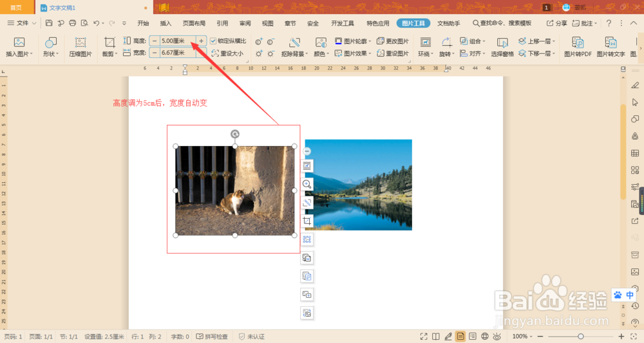Screen dimensions: 644x343
Task: Toggle outline view icon in status bar
Action: point(473,337)
